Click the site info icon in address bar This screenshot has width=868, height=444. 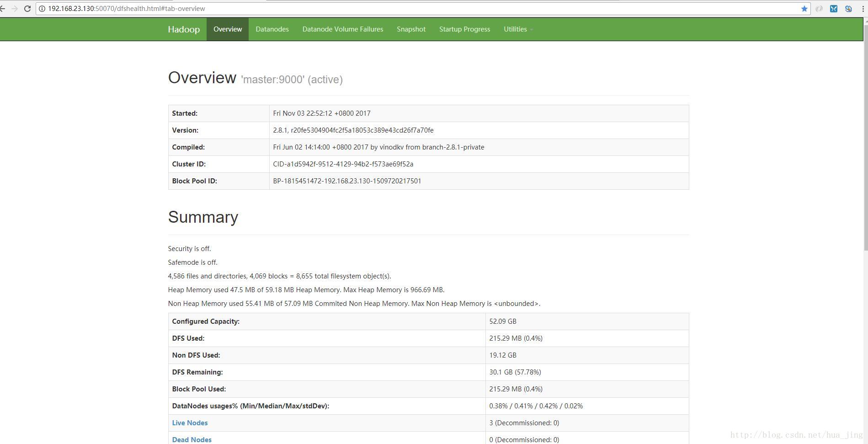(42, 9)
